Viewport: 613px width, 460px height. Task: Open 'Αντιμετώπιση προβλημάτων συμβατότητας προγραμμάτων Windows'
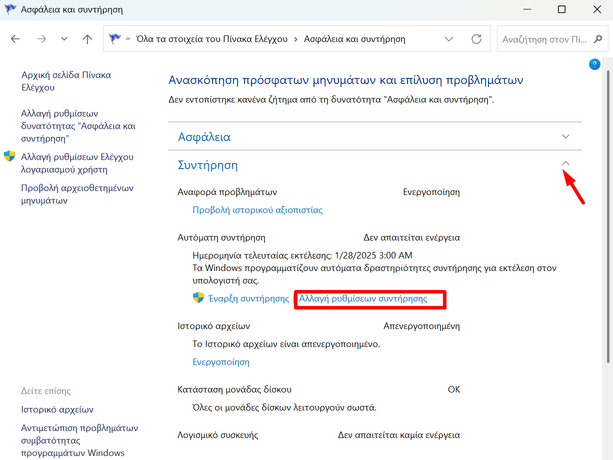(79, 440)
